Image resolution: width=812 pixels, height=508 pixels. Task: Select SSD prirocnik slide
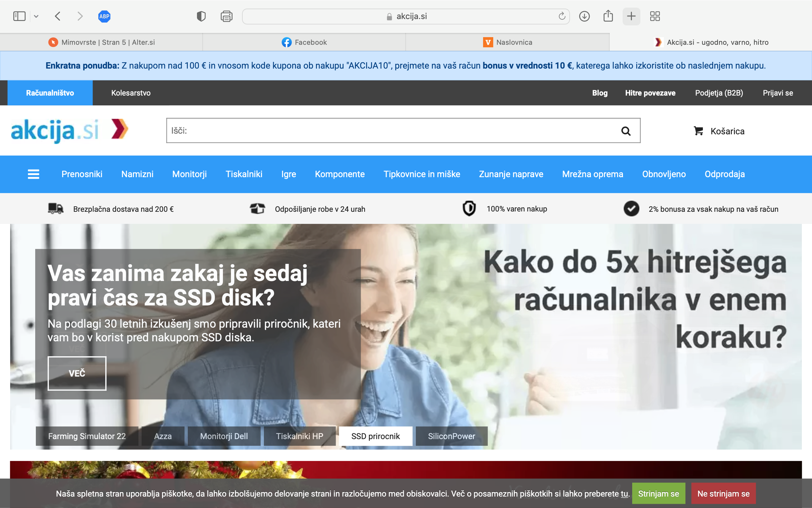376,436
